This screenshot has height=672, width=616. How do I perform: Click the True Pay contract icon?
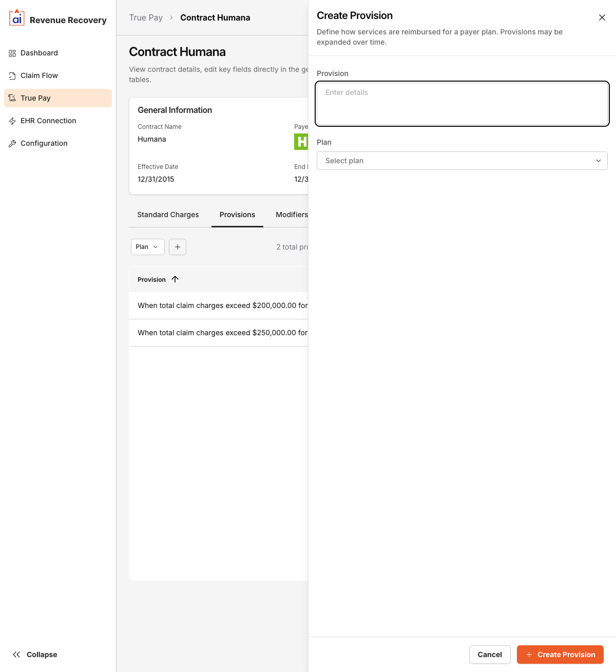pyautogui.click(x=12, y=98)
